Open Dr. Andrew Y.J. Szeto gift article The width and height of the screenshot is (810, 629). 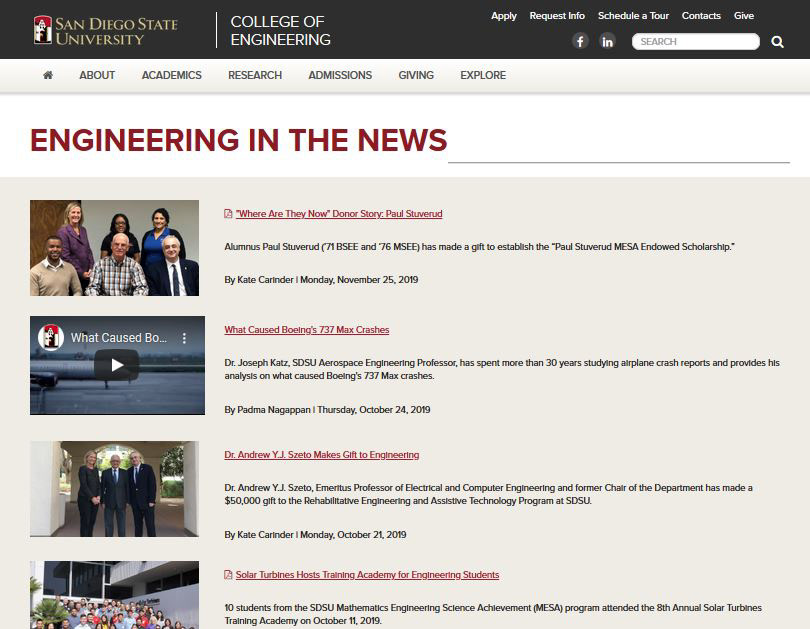(x=322, y=454)
